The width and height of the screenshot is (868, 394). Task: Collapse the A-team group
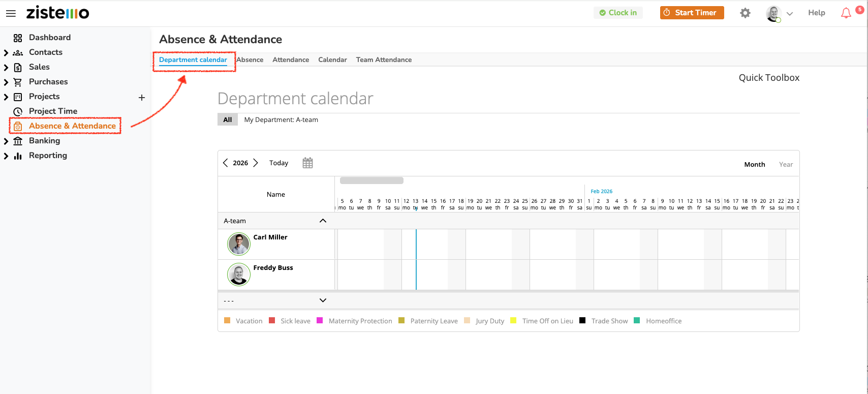pyautogui.click(x=323, y=221)
